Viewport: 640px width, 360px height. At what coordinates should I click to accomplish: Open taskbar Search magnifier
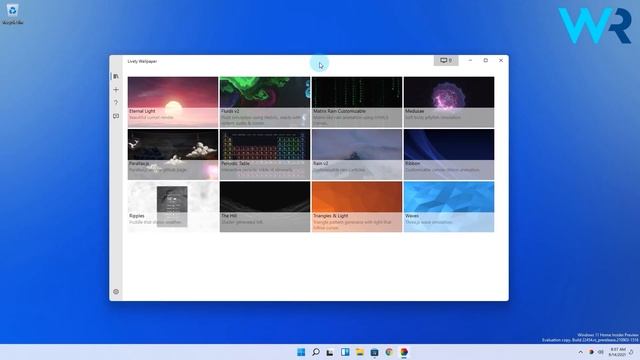pyautogui.click(x=316, y=352)
